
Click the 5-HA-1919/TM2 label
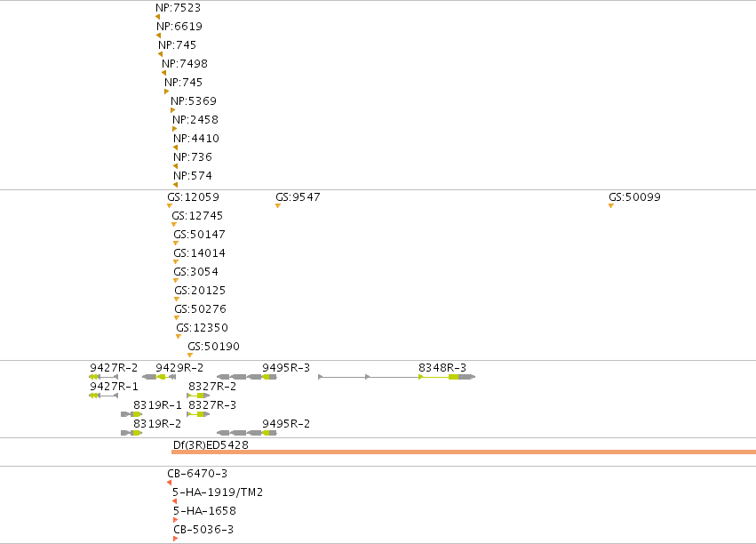click(218, 492)
